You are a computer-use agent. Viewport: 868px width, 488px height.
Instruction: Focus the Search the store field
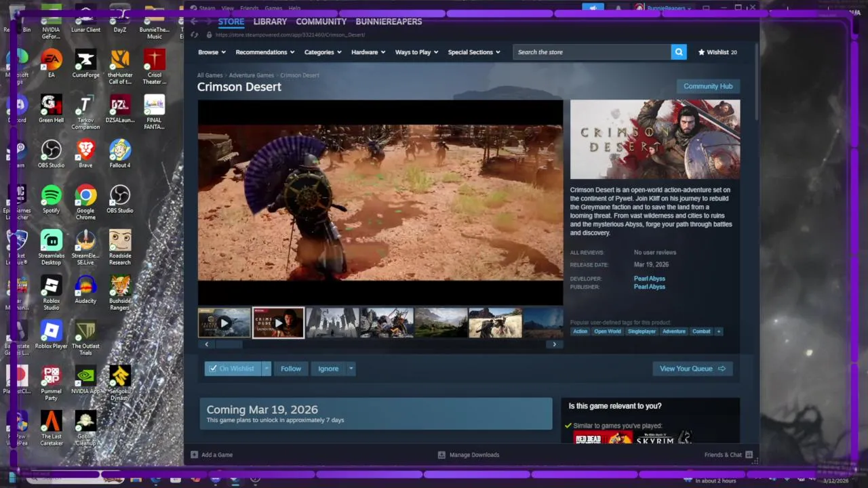(592, 52)
